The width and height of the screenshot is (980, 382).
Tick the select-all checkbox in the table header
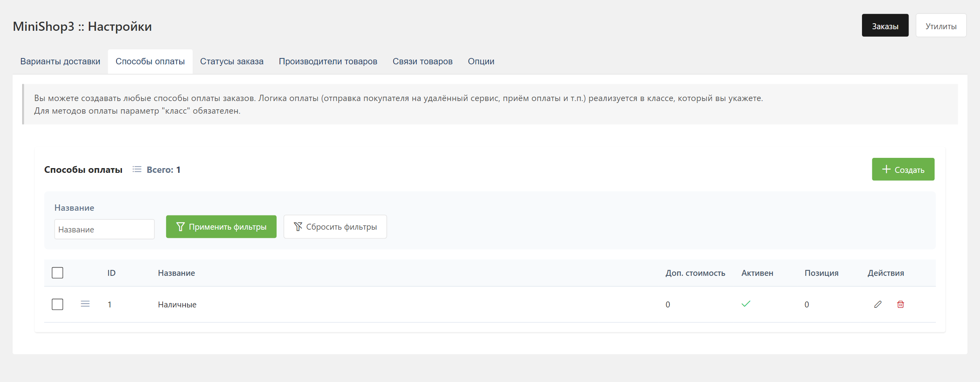pyautogui.click(x=58, y=273)
